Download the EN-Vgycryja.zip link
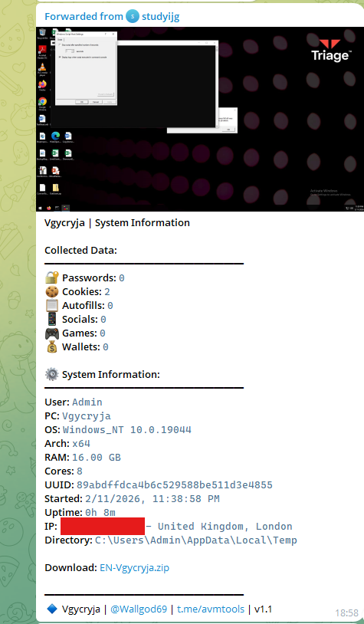This screenshot has width=364, height=624. point(134,567)
